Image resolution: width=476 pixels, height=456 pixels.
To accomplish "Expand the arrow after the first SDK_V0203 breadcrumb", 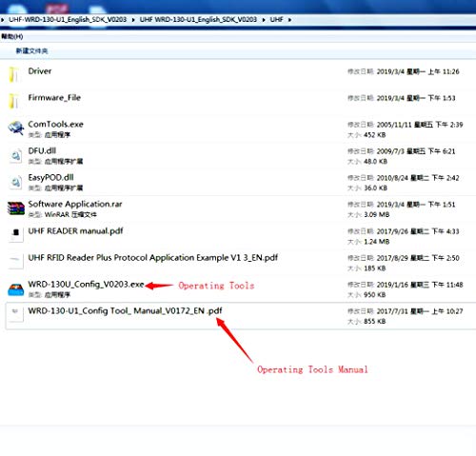I will pos(133,20).
